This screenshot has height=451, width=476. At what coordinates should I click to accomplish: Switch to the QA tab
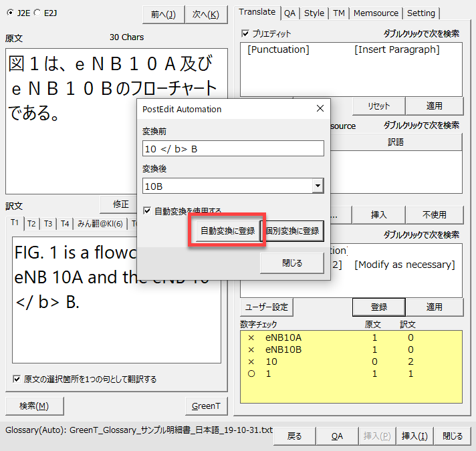coord(289,13)
